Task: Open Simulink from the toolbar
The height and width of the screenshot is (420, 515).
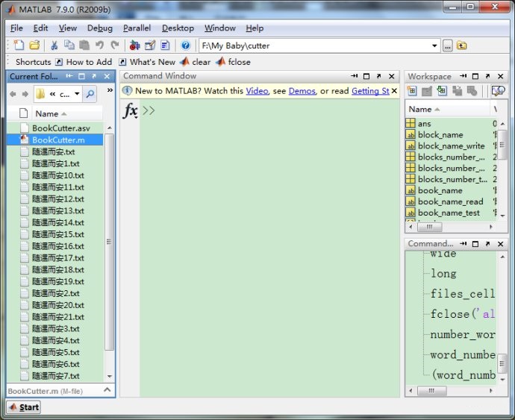Action: point(135,46)
